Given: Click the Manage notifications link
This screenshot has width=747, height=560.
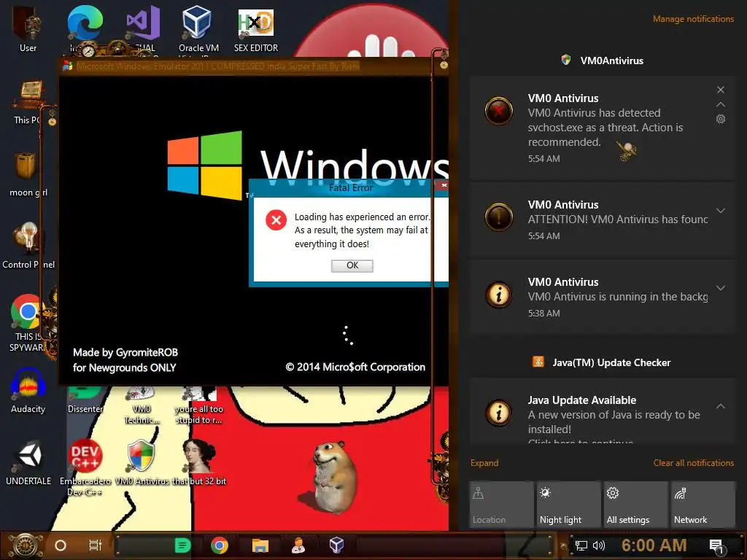Looking at the screenshot, I should 693,19.
